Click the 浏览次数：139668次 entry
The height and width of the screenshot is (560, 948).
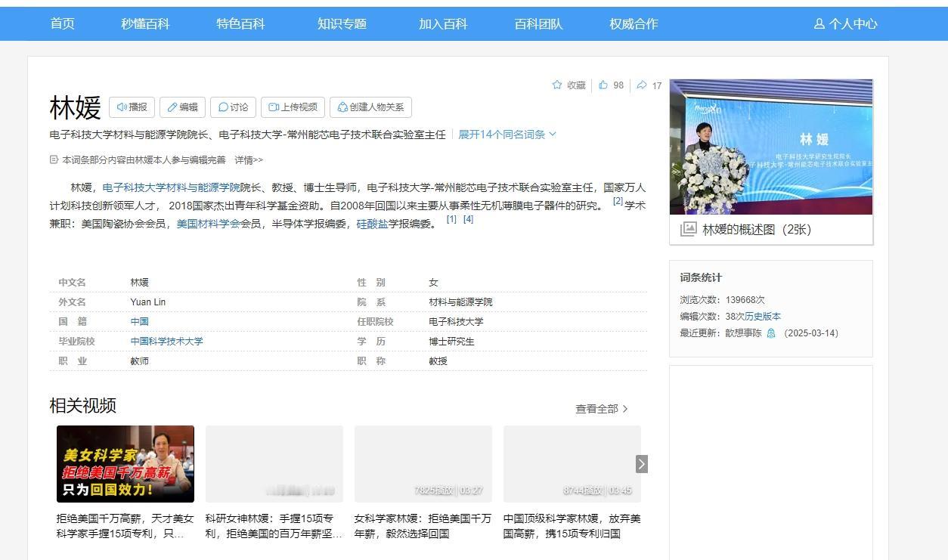click(x=722, y=300)
